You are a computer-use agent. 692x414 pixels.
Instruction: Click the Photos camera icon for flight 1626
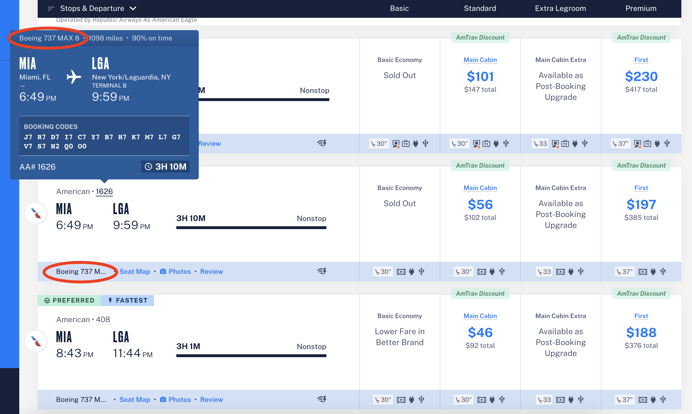pos(163,271)
